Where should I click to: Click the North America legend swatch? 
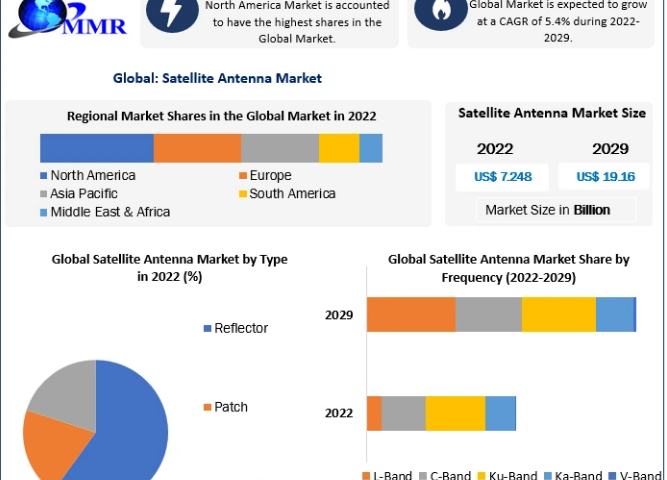click(43, 175)
